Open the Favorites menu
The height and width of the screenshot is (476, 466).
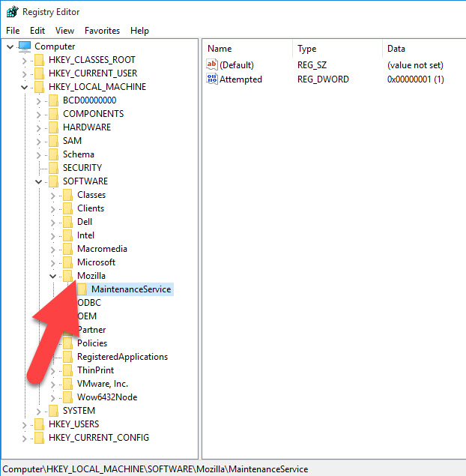pos(102,31)
